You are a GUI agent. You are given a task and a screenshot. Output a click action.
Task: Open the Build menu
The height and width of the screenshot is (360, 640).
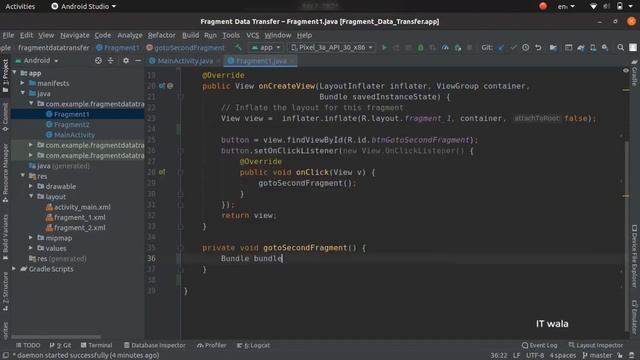(x=190, y=35)
